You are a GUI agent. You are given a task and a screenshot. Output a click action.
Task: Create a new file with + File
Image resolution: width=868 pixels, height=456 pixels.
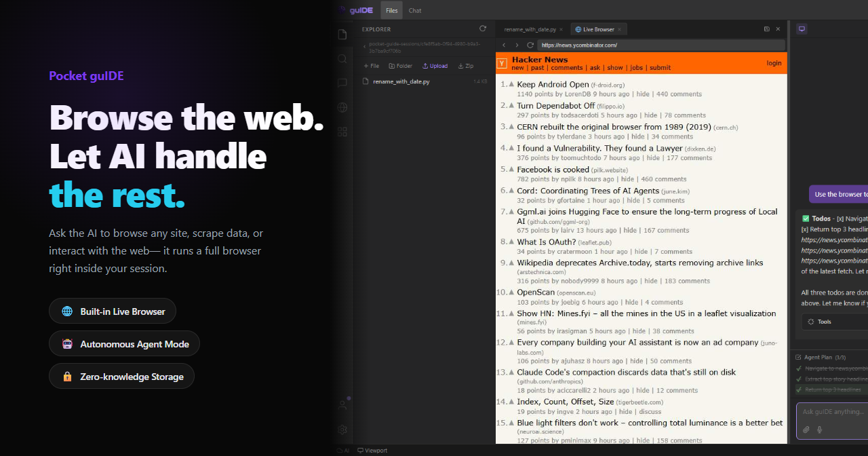tap(372, 66)
